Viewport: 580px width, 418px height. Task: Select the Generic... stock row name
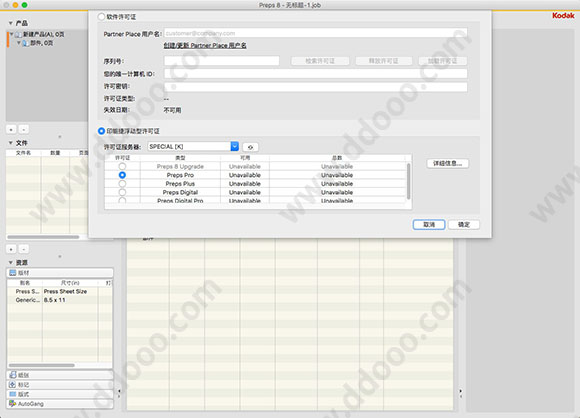coord(27,300)
